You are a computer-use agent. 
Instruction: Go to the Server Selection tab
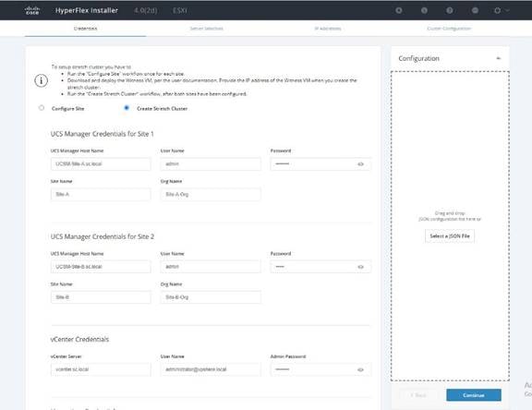pos(207,29)
